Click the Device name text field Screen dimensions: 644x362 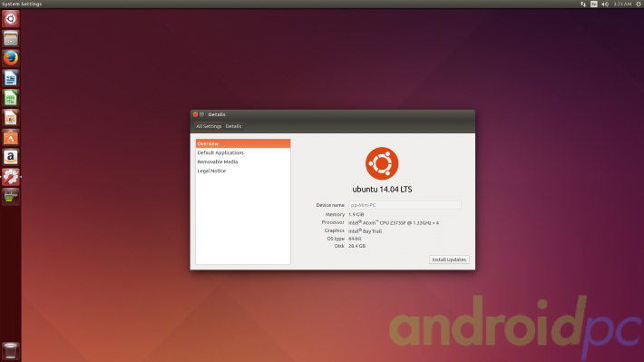click(405, 205)
